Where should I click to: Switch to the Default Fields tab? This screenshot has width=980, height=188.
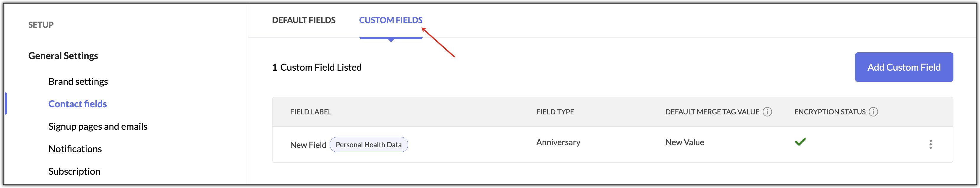[304, 20]
